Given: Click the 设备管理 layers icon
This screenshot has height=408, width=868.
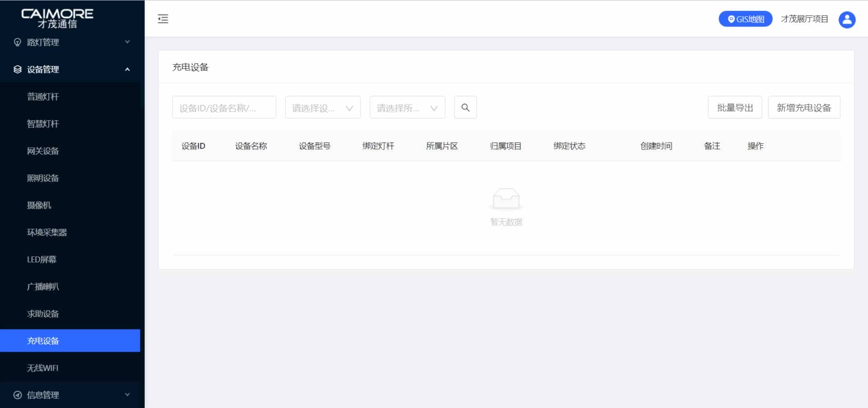Looking at the screenshot, I should tap(17, 69).
